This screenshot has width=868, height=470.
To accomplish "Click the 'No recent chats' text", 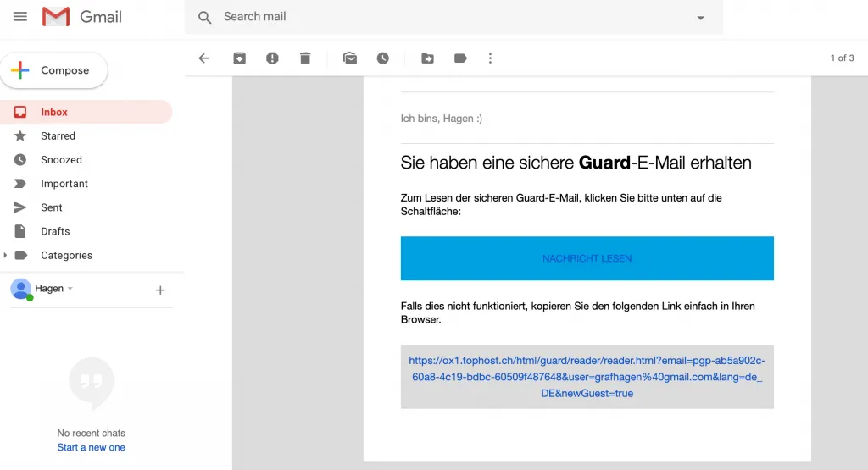I will (x=92, y=433).
